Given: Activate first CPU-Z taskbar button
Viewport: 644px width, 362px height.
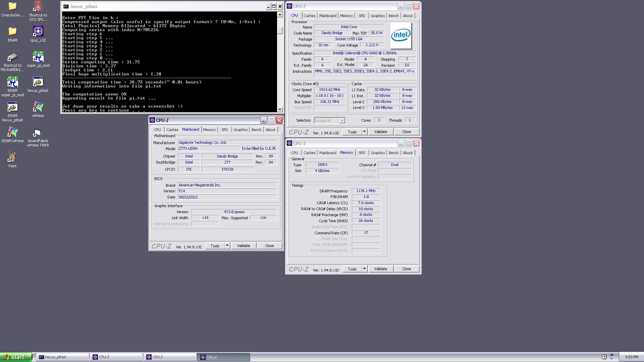Looking at the screenshot, I should [x=116, y=357].
